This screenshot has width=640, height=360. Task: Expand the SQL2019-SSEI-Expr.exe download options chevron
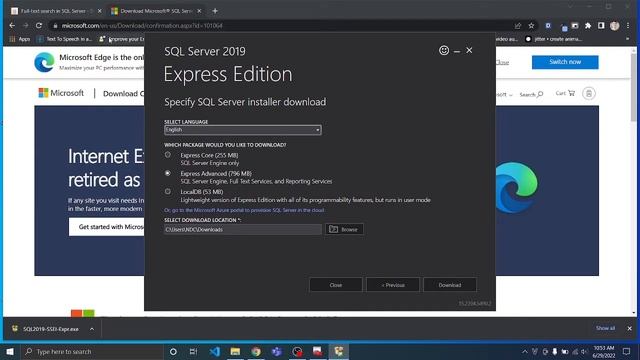(92, 329)
